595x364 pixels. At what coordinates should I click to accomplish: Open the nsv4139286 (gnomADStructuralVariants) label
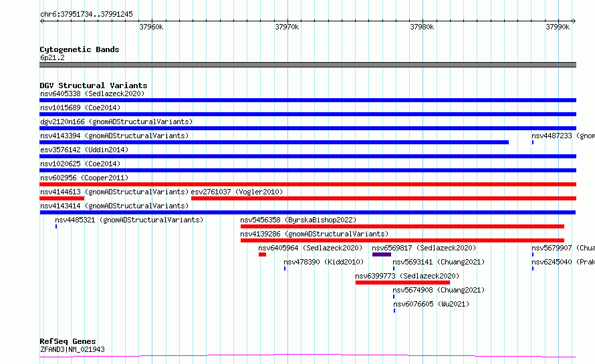[x=314, y=234]
